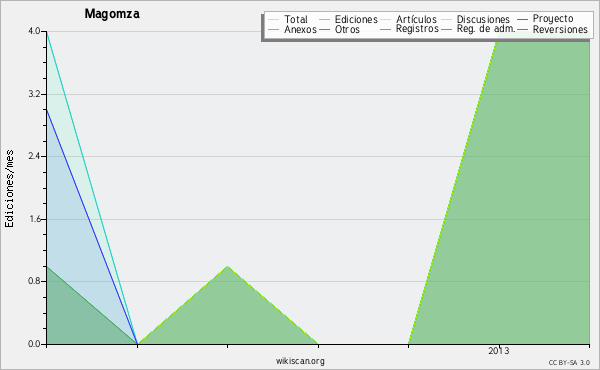This screenshot has width=600, height=370.
Task: Click the '2013' x-axis label
Action: pyautogui.click(x=499, y=351)
